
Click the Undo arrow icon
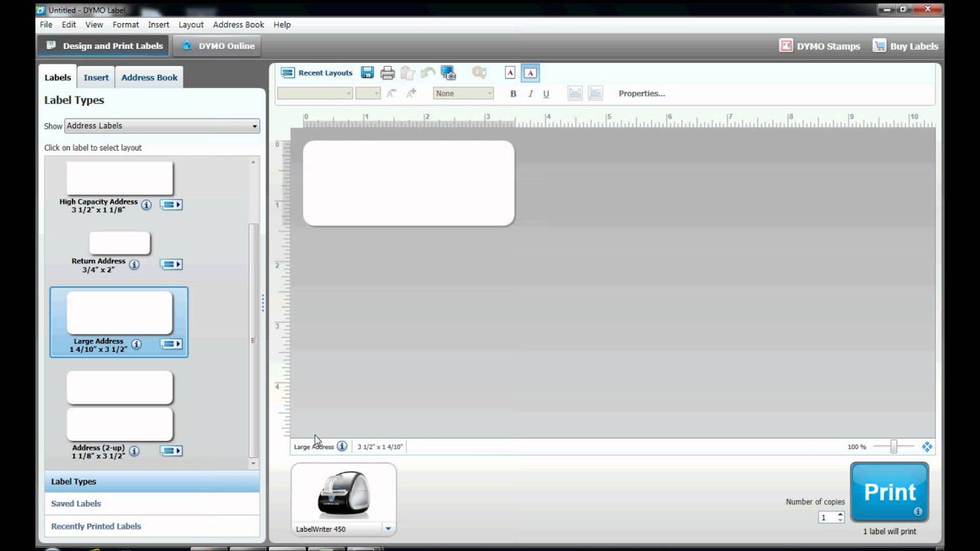427,73
